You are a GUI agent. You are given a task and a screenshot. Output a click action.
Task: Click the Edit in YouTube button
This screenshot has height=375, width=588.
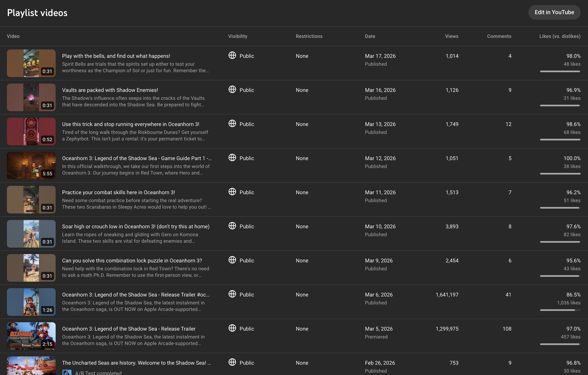point(554,12)
